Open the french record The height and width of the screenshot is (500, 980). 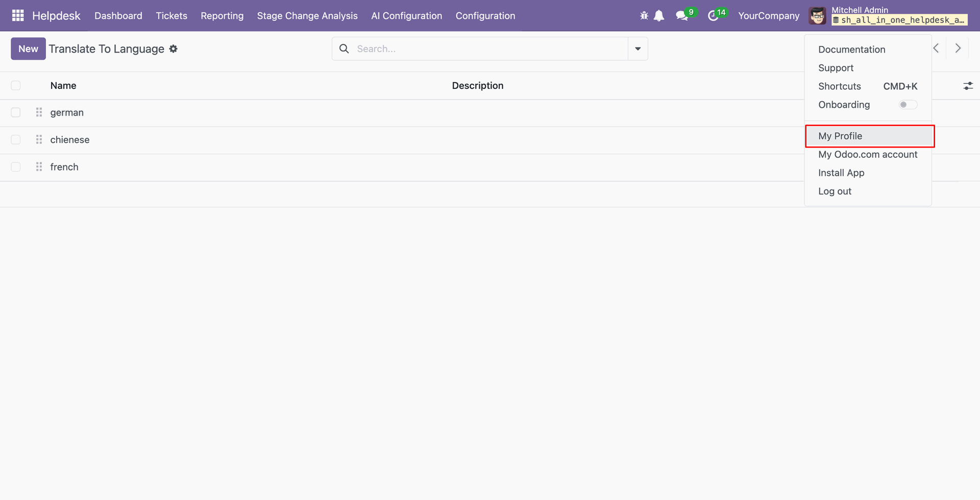64,166
